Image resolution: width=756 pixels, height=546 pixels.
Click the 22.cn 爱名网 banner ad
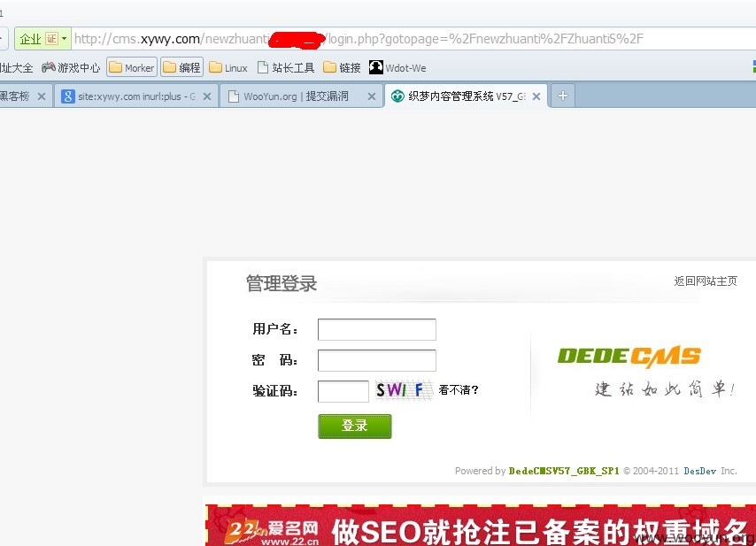(480, 526)
